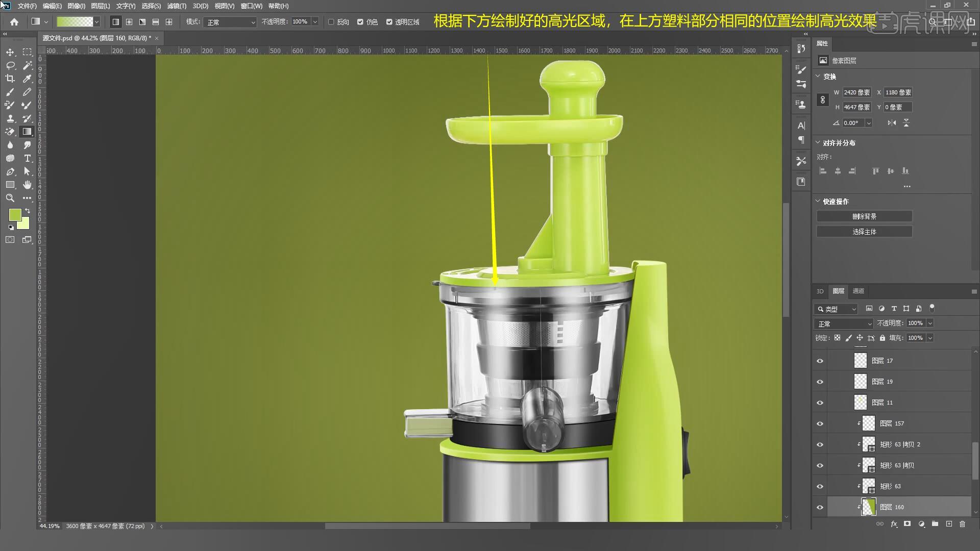Select the Zoom tool in the toolbar
This screenshot has height=551, width=980.
10,198
